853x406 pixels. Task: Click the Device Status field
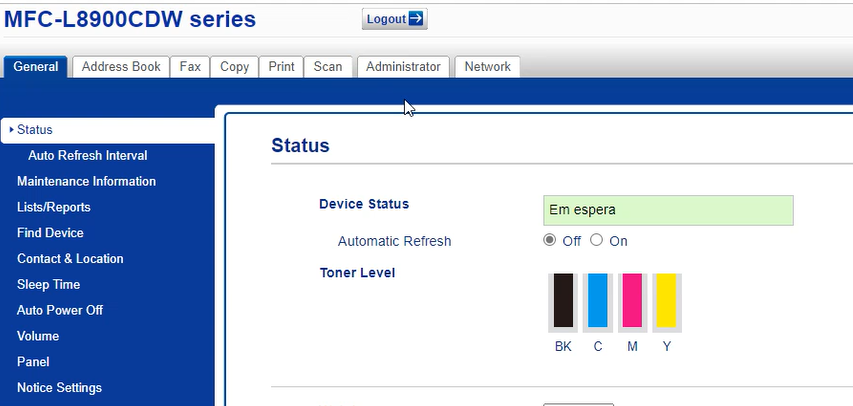(x=668, y=210)
